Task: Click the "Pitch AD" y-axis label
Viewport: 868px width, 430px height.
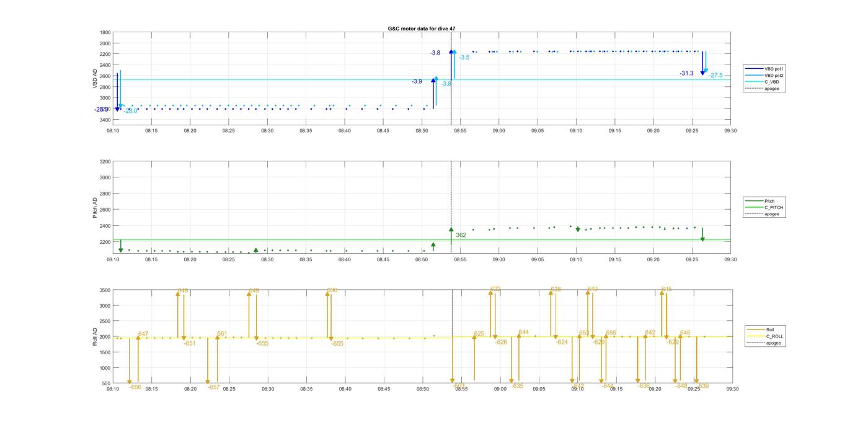Action: (x=95, y=208)
